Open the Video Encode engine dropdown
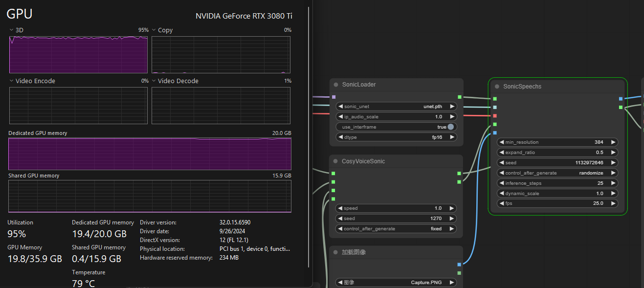Image resolution: width=644 pixels, height=288 pixels. click(12, 81)
